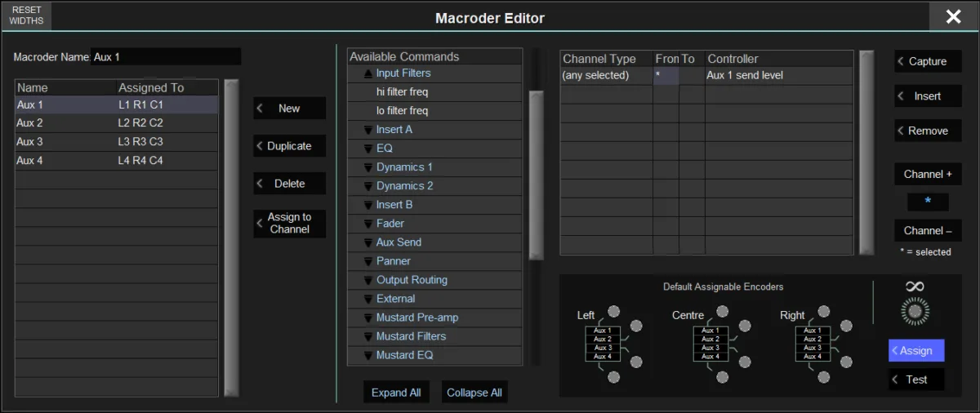Screen dimensions: 980x413
Task: Select Aux 3 in the Right encoder list
Action: pos(813,349)
